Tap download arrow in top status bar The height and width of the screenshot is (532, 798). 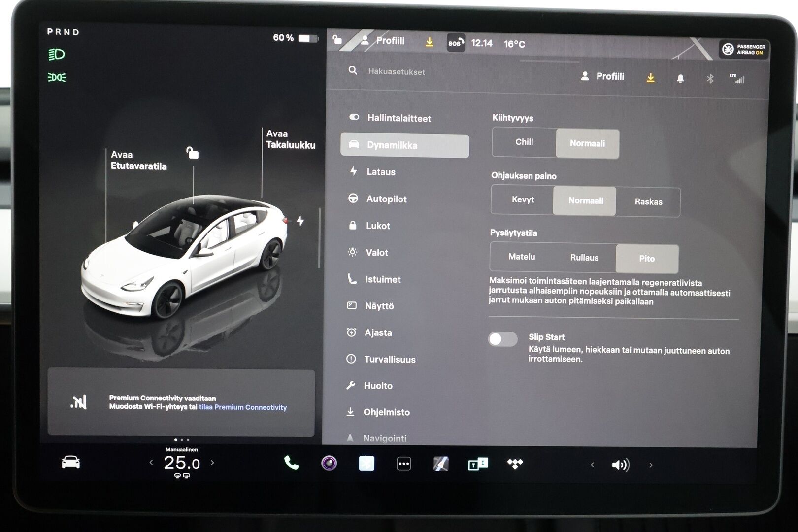click(x=430, y=42)
